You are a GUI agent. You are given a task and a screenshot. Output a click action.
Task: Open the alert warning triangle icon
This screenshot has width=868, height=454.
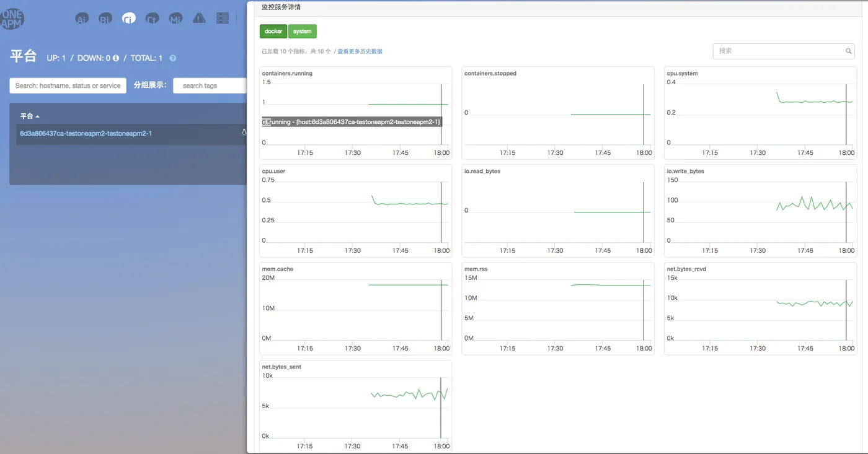tap(199, 18)
